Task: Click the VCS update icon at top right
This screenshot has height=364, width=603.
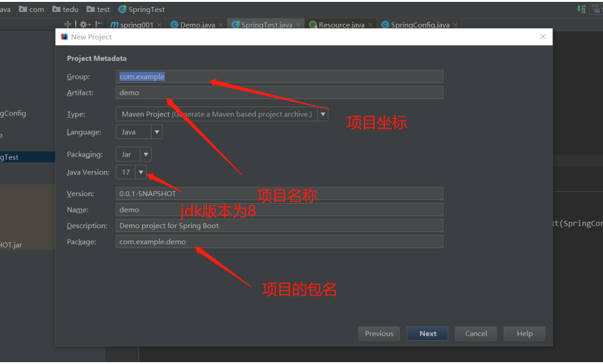Action: point(581,9)
